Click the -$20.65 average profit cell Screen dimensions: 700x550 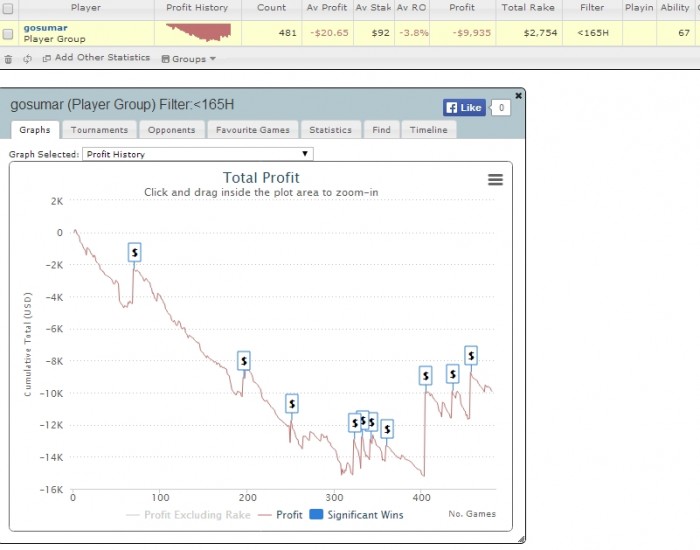click(329, 33)
